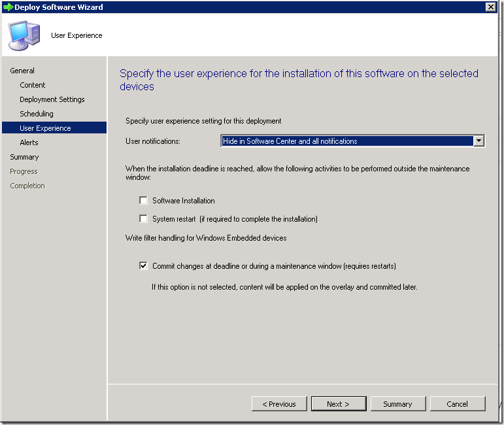Click the green arrow wizard title icon

click(8, 7)
